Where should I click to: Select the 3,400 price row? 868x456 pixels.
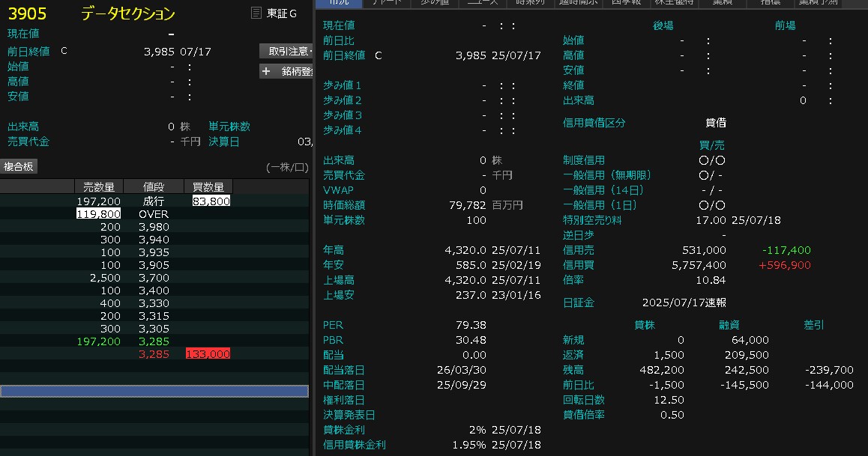click(x=154, y=291)
